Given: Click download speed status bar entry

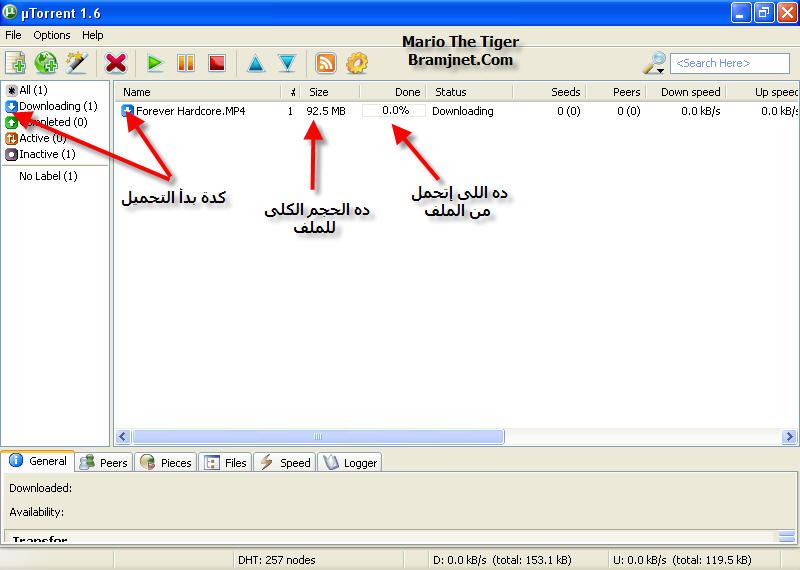Looking at the screenshot, I should pos(502,560).
